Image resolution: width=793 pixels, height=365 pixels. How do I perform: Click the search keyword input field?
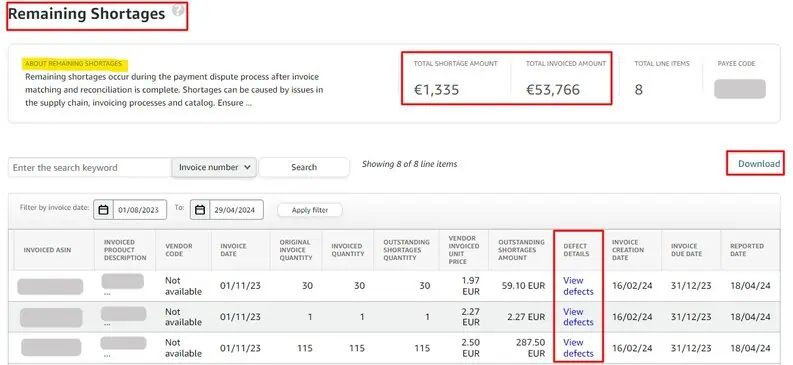point(90,167)
